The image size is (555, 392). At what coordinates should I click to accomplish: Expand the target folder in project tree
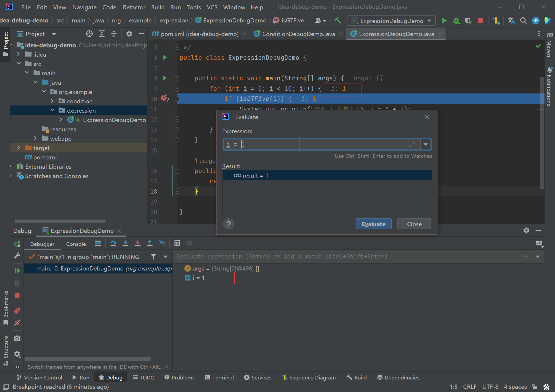pos(18,148)
